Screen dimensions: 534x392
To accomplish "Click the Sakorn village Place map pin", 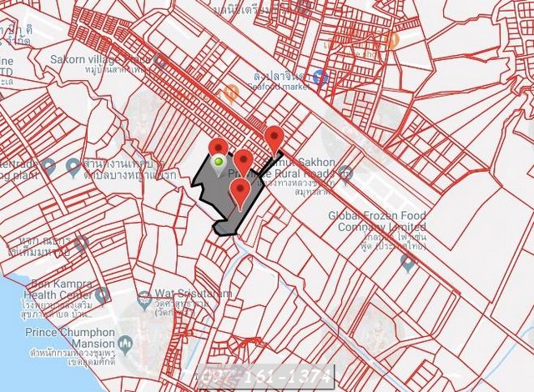I will [159, 61].
